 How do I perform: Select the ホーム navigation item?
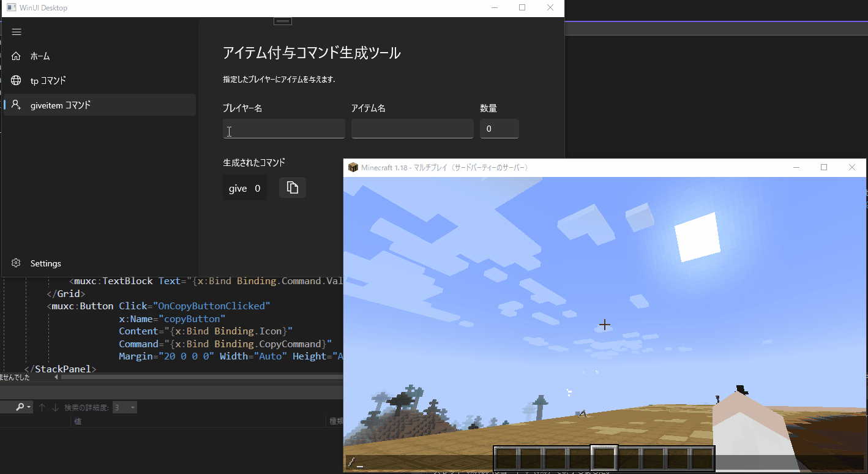pos(100,56)
